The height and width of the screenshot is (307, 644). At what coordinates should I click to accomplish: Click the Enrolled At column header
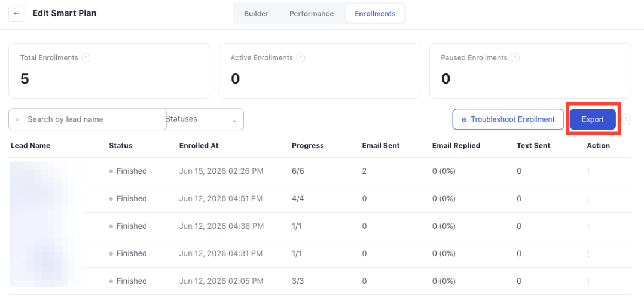199,145
